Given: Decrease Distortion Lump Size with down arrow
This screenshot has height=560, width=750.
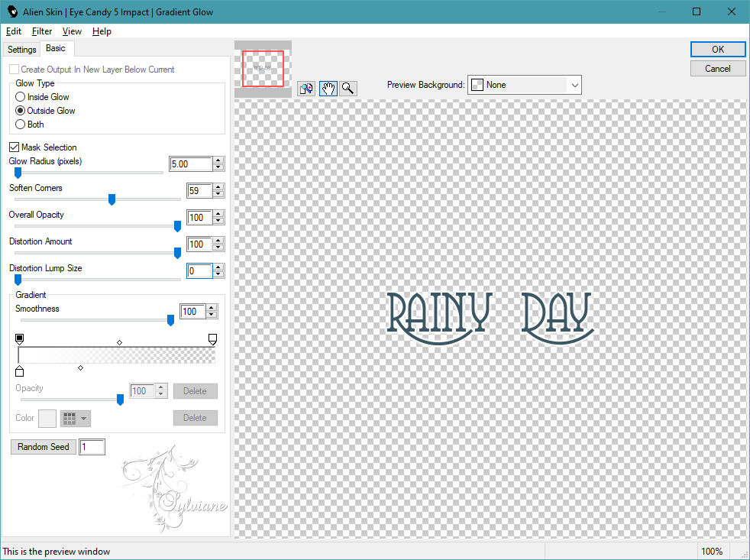Looking at the screenshot, I should pyautogui.click(x=218, y=275).
